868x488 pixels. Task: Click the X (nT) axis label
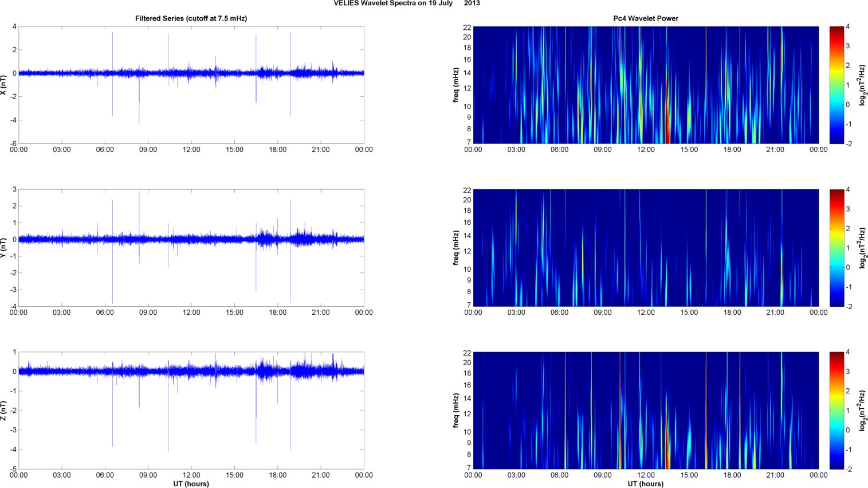(3, 85)
